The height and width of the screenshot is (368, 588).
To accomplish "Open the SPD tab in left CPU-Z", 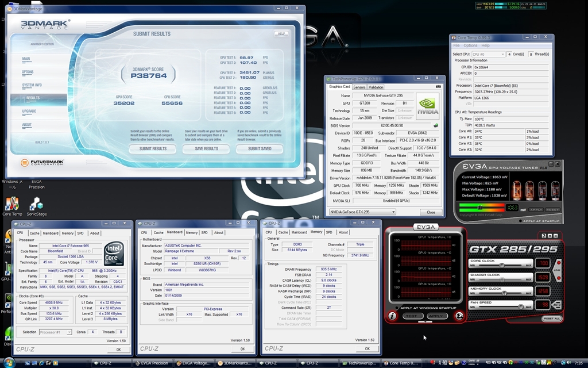I will [x=80, y=233].
